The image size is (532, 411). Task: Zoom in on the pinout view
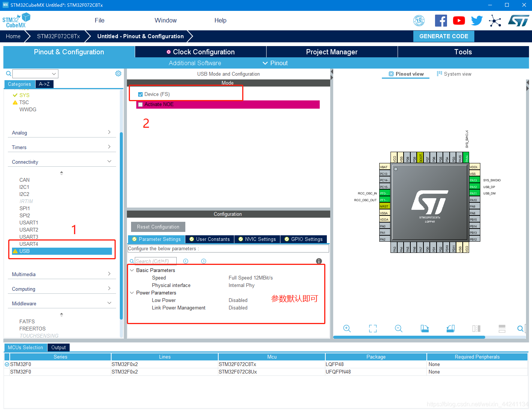tap(347, 329)
